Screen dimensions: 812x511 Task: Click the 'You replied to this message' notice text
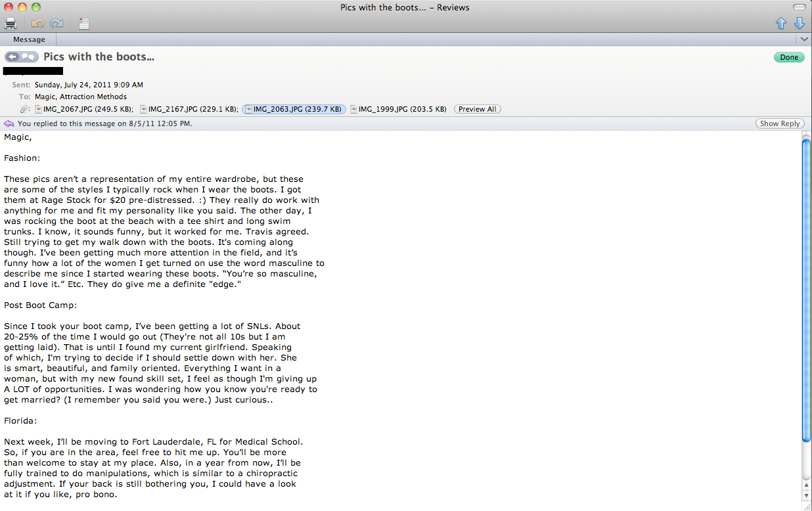pyautogui.click(x=105, y=123)
